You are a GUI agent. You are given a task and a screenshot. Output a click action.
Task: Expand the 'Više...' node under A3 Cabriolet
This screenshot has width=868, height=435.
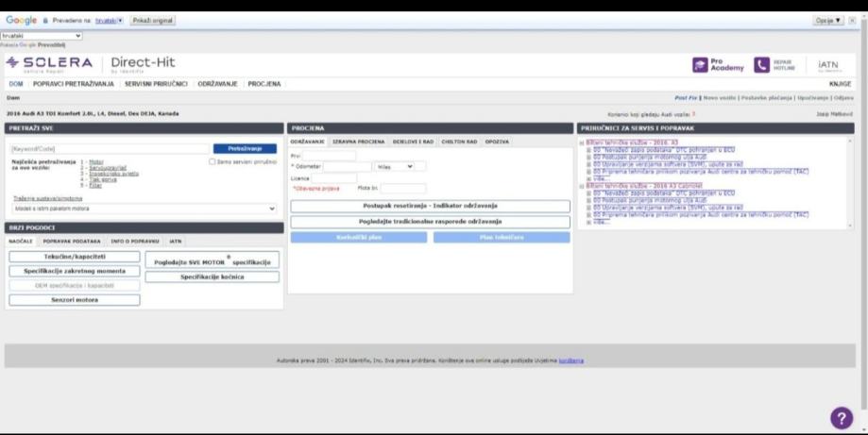coord(589,222)
